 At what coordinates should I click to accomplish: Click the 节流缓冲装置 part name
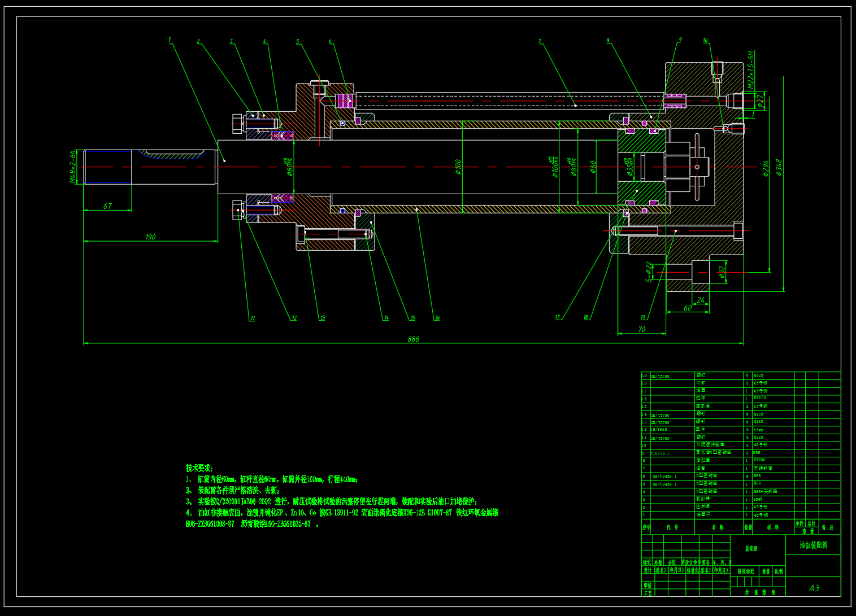point(710,445)
